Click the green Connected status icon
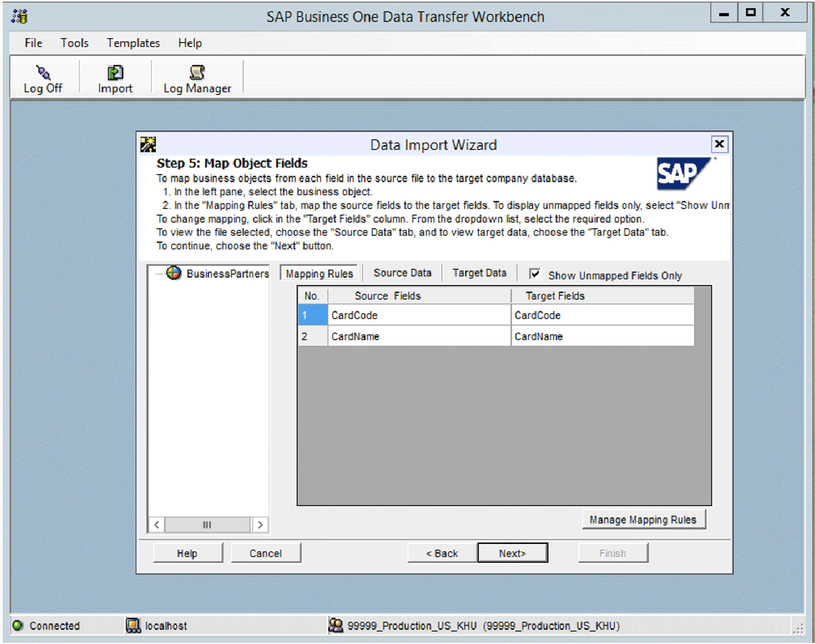The image size is (815, 644). coord(18,625)
